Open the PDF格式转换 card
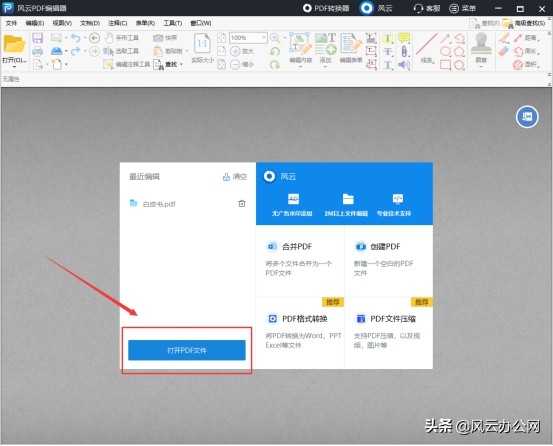Viewport: 553px width, 446px height. [x=300, y=333]
